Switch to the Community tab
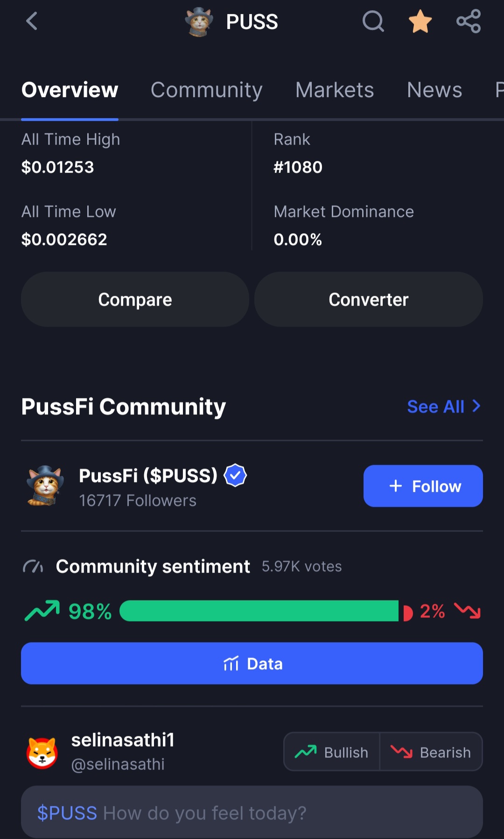504x839 pixels. pyautogui.click(x=206, y=90)
